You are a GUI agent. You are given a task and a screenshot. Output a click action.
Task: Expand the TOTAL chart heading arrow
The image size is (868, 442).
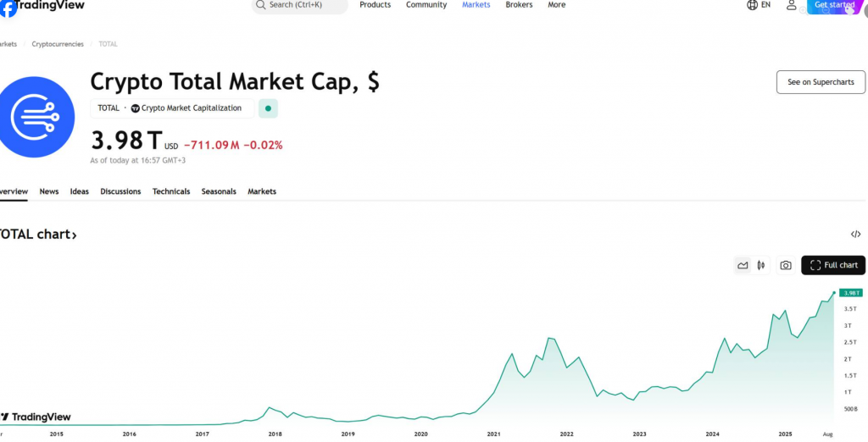tap(74, 235)
